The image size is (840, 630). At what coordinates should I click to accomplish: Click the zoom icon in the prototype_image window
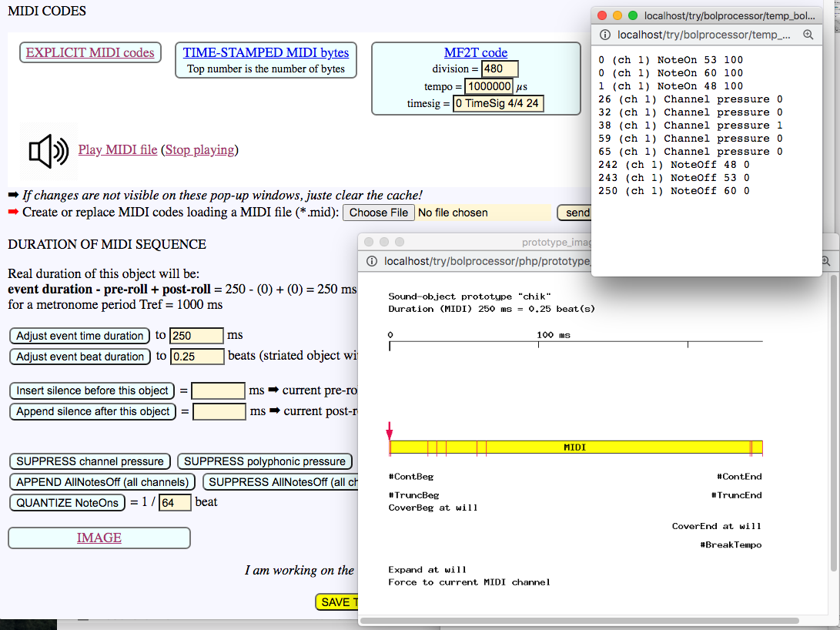[827, 261]
